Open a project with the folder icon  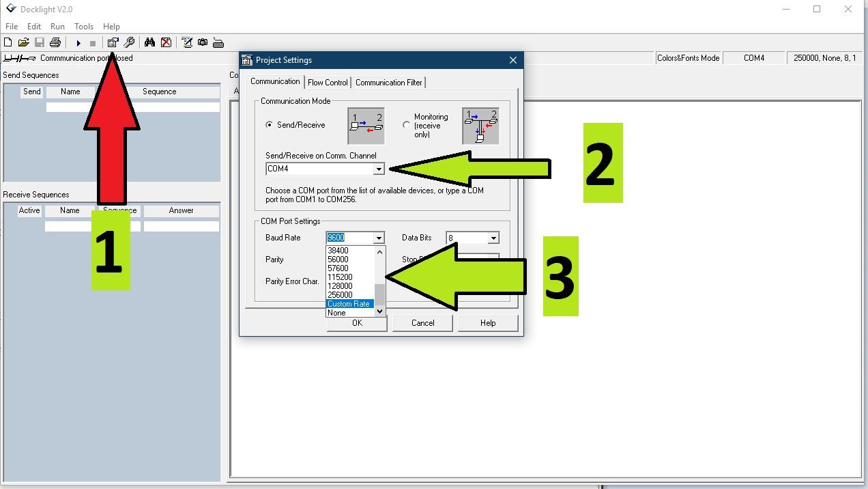[23, 42]
